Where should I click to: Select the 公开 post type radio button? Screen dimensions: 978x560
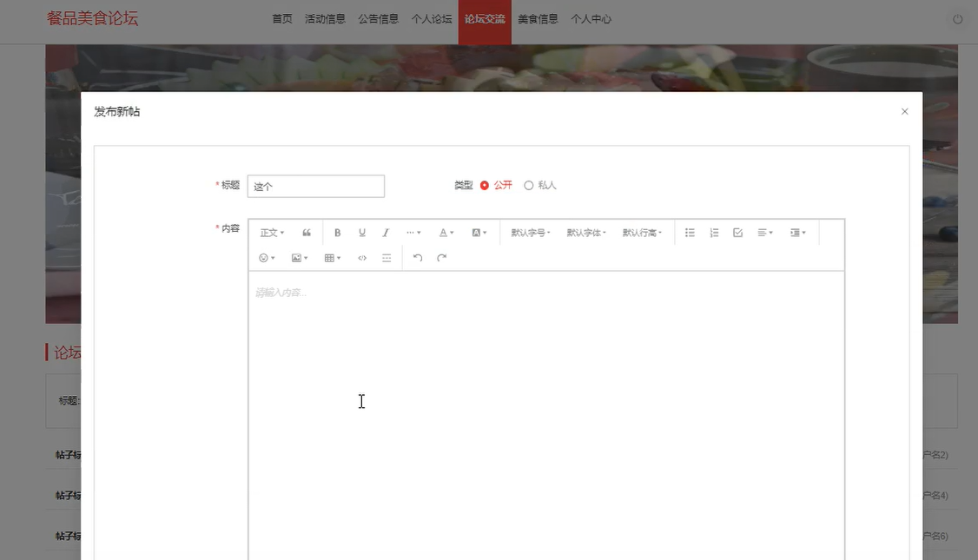tap(484, 185)
